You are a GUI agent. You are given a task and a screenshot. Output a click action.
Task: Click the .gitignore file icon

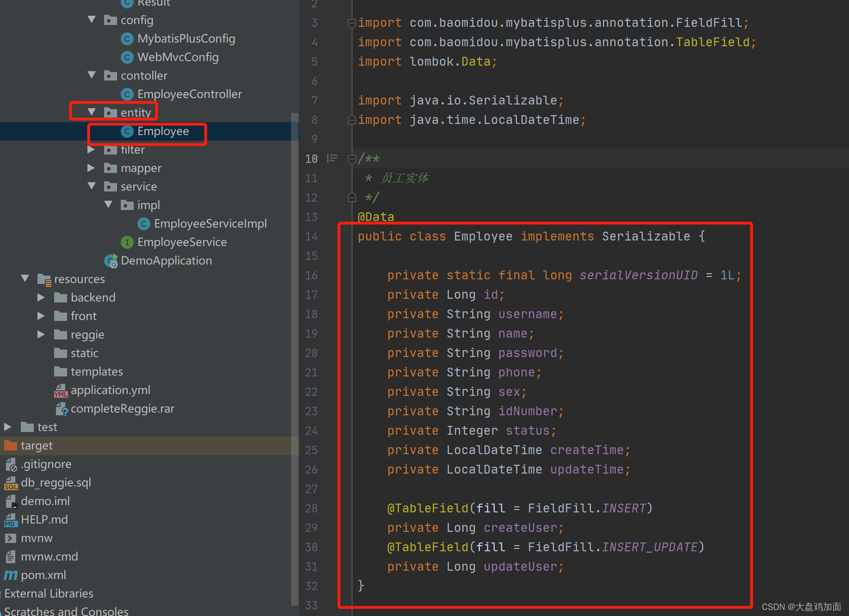pyautogui.click(x=11, y=464)
